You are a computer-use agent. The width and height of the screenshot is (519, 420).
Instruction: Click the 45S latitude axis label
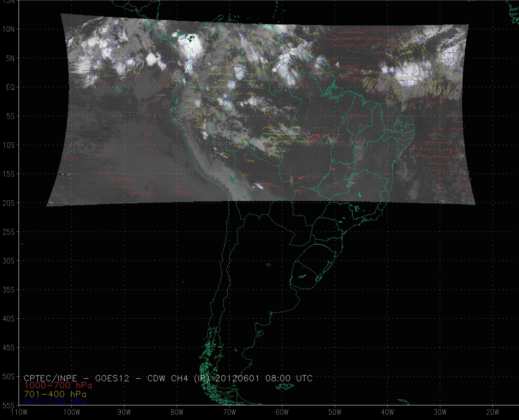tap(9, 348)
